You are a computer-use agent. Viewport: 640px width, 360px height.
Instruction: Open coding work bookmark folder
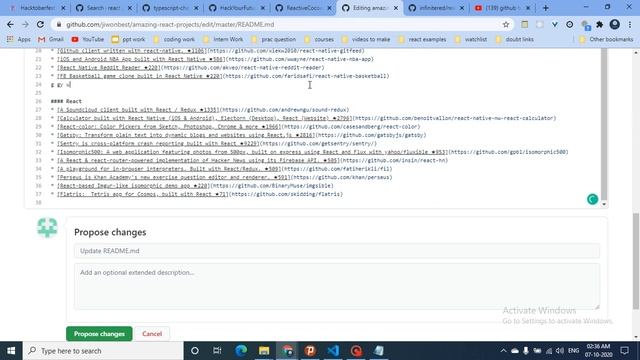(174, 39)
